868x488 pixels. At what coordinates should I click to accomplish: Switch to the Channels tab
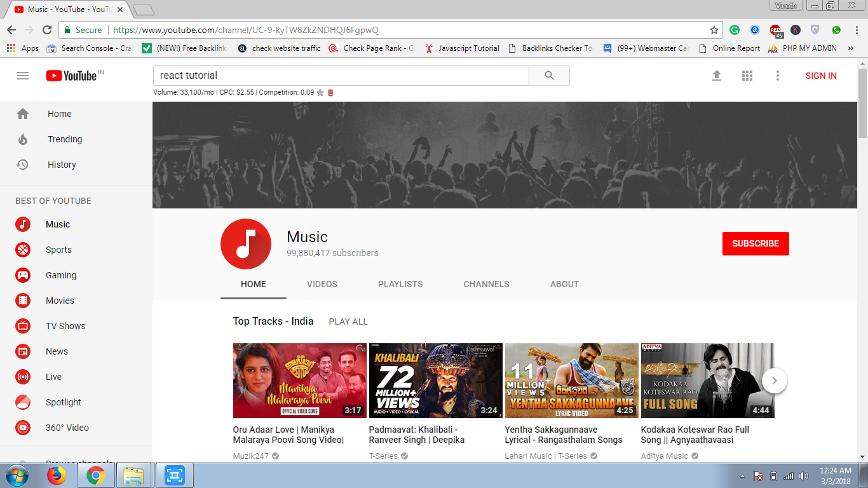487,284
